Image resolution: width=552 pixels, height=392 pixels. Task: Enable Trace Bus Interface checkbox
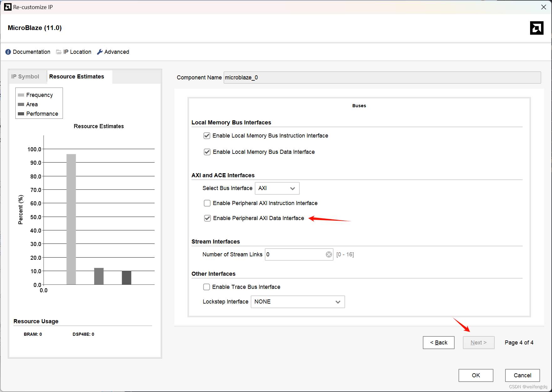pyautogui.click(x=207, y=287)
